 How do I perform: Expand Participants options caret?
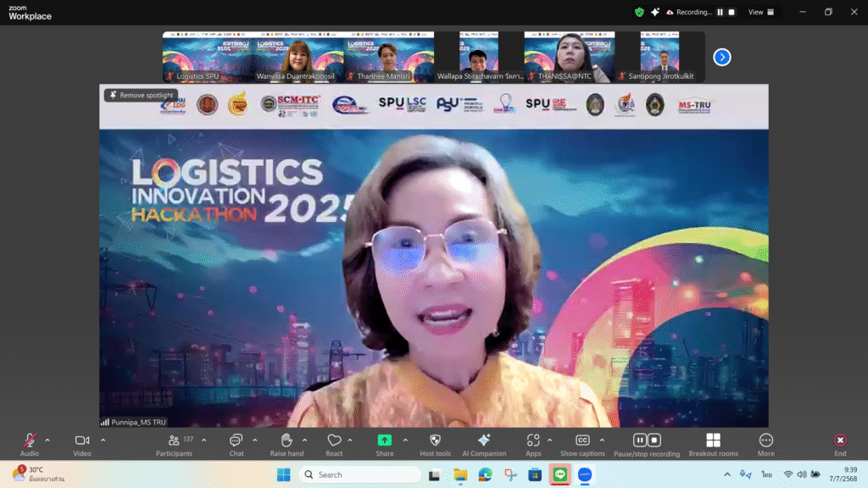click(x=203, y=441)
